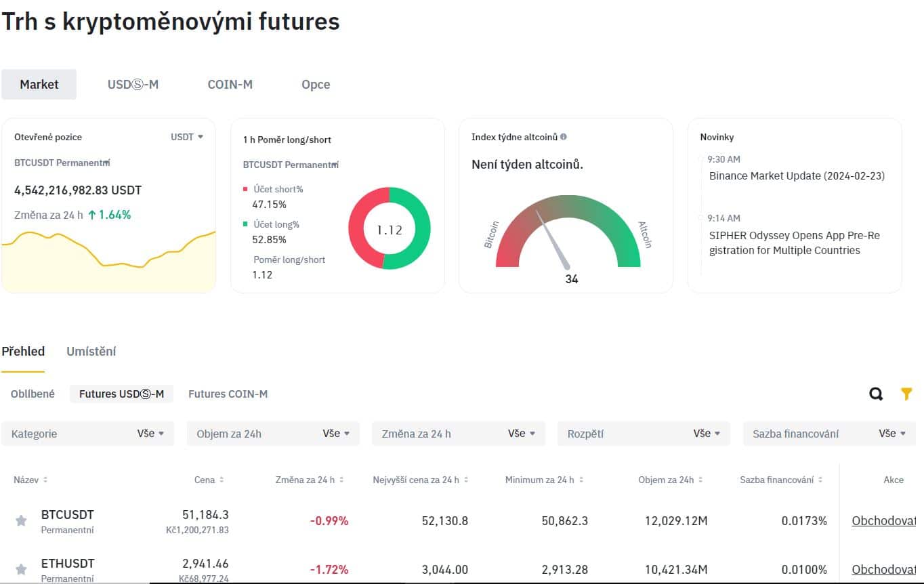Select the Market tab
Image resolution: width=924 pixels, height=584 pixels.
39,85
